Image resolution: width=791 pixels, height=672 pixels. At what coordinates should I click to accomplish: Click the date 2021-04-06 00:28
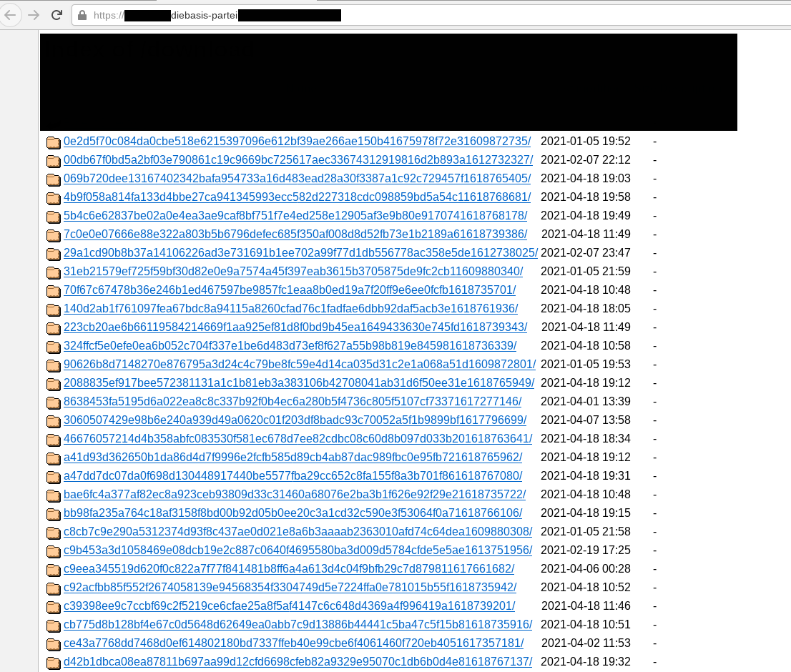(586, 569)
